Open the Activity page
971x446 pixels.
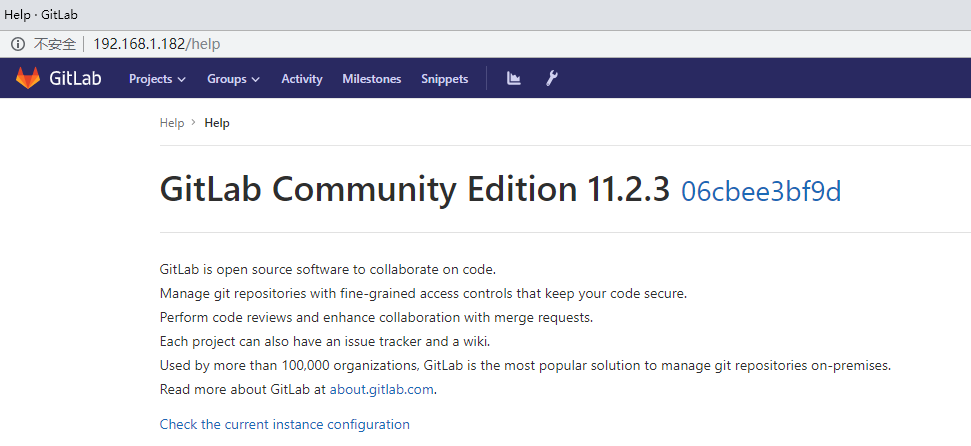[302, 79]
